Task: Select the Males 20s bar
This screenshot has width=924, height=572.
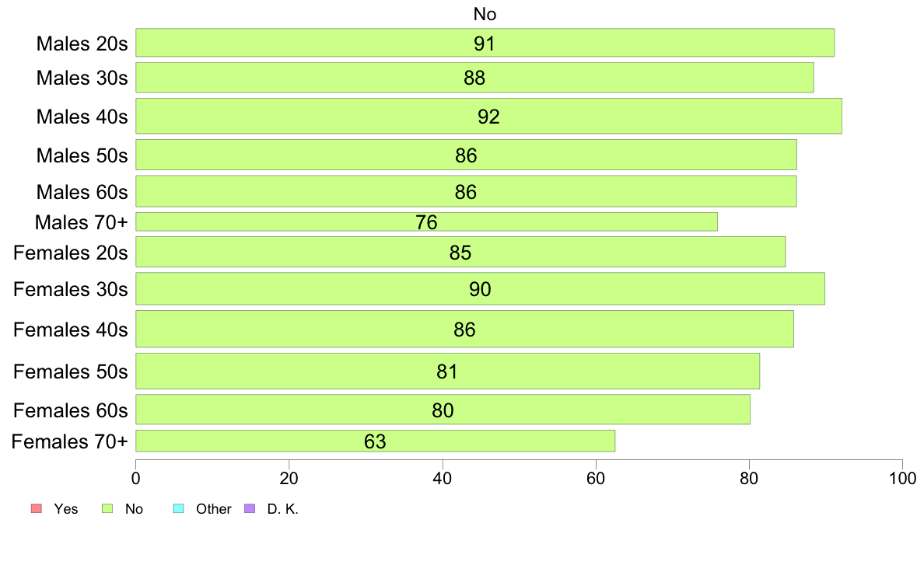Action: (x=485, y=43)
